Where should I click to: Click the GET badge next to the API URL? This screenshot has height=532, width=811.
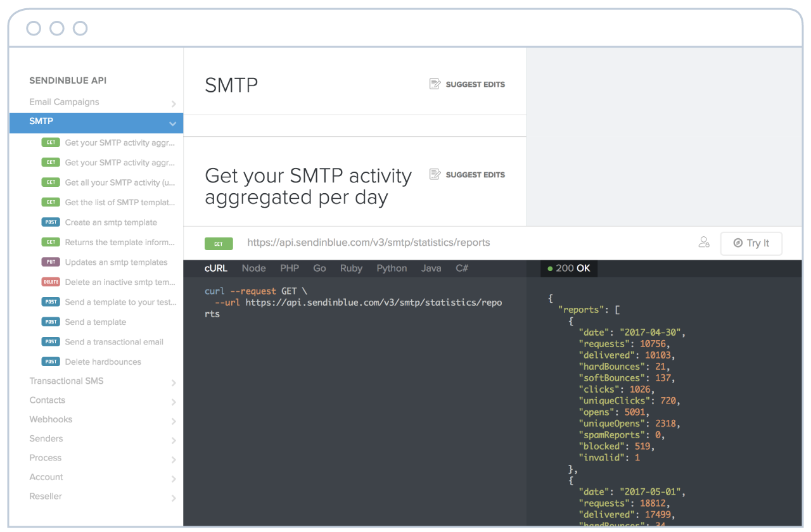(219, 243)
